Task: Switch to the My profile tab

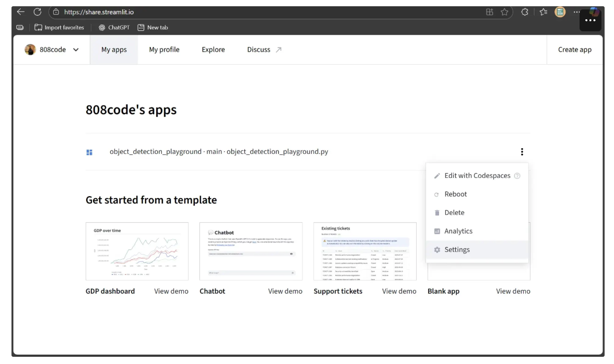Action: 164,50
